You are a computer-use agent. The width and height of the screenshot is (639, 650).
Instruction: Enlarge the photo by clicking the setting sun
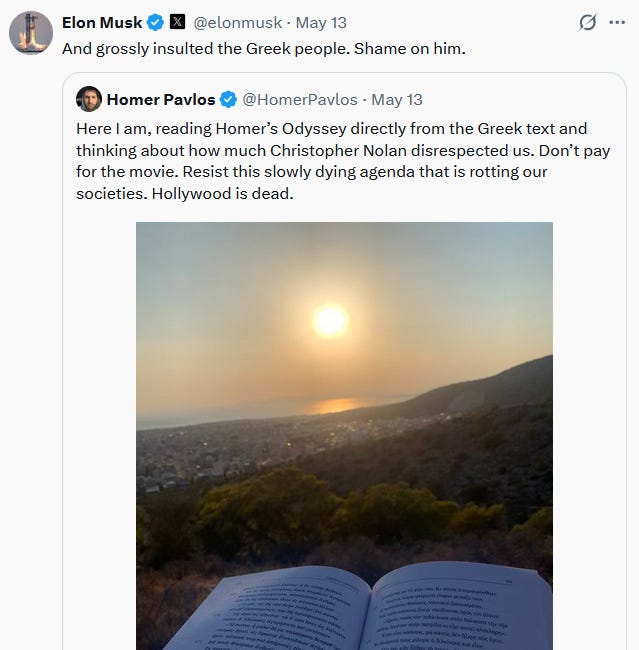tap(330, 320)
